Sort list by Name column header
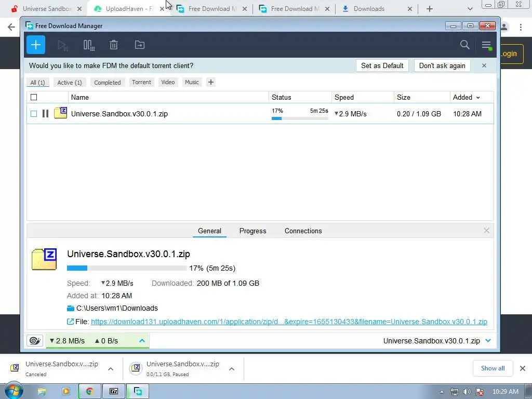 [168, 97]
